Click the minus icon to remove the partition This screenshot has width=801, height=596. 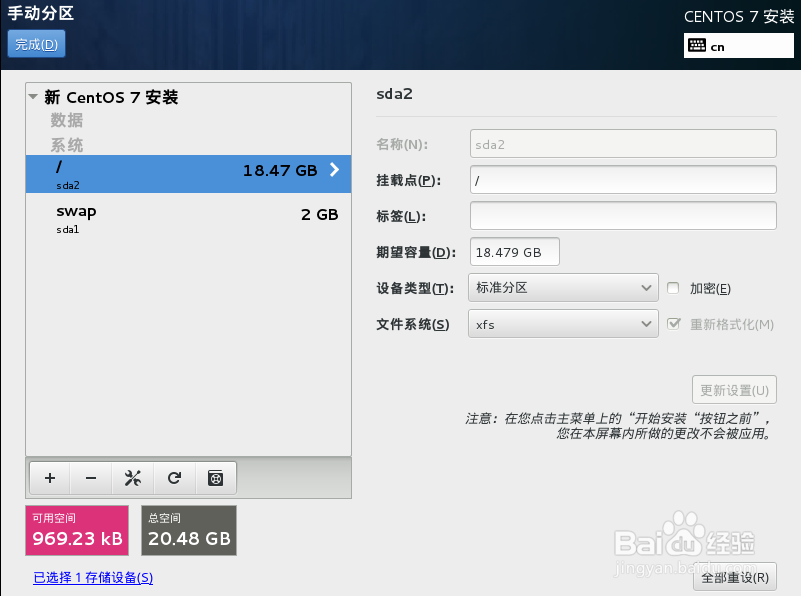[x=91, y=478]
